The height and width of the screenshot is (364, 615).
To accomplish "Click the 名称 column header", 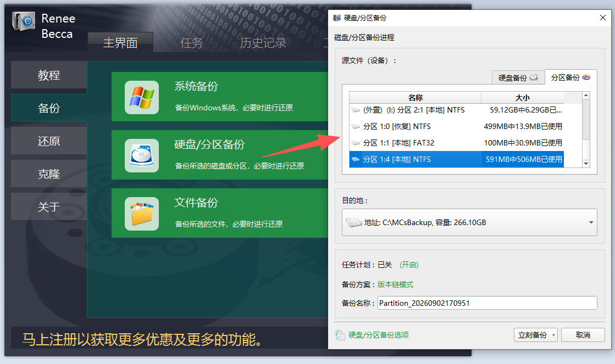I will (415, 98).
